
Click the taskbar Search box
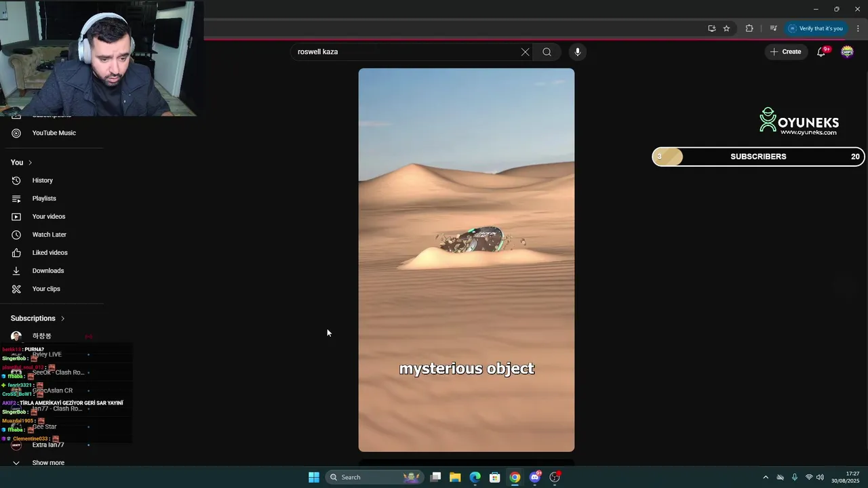tap(374, 477)
